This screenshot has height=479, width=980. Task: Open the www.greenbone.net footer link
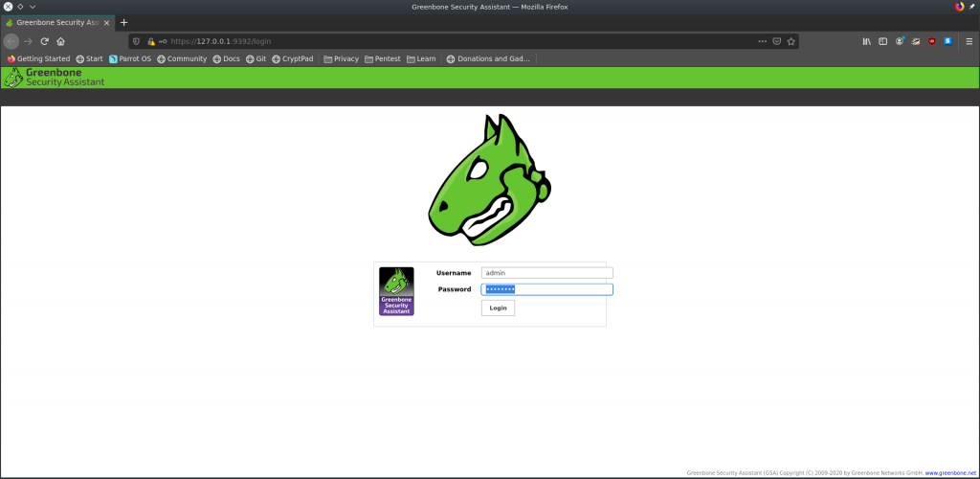pos(950,473)
